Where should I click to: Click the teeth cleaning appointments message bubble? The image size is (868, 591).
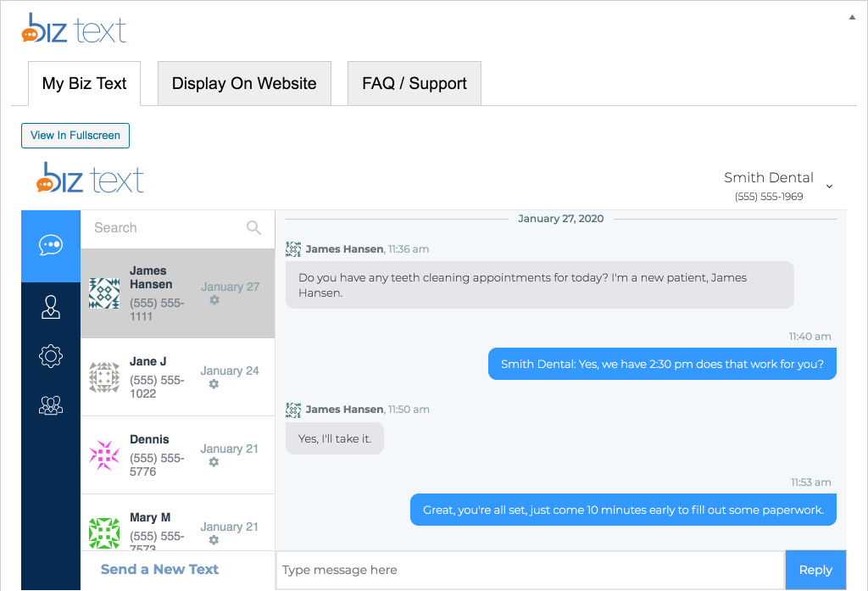[x=540, y=285]
